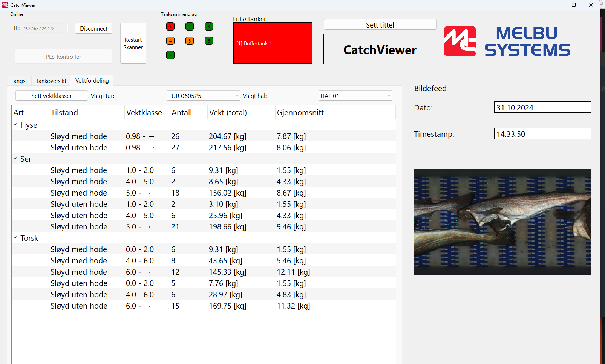The image size is (605, 364).
Task: Select the green tank 7 indicator
Action: [x=170, y=55]
